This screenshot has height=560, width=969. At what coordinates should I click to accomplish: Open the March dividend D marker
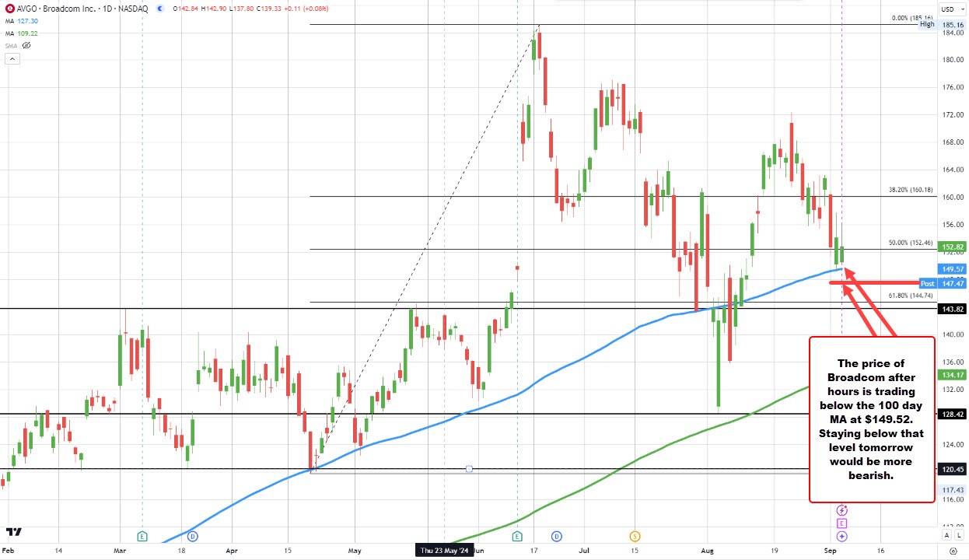[x=192, y=536]
